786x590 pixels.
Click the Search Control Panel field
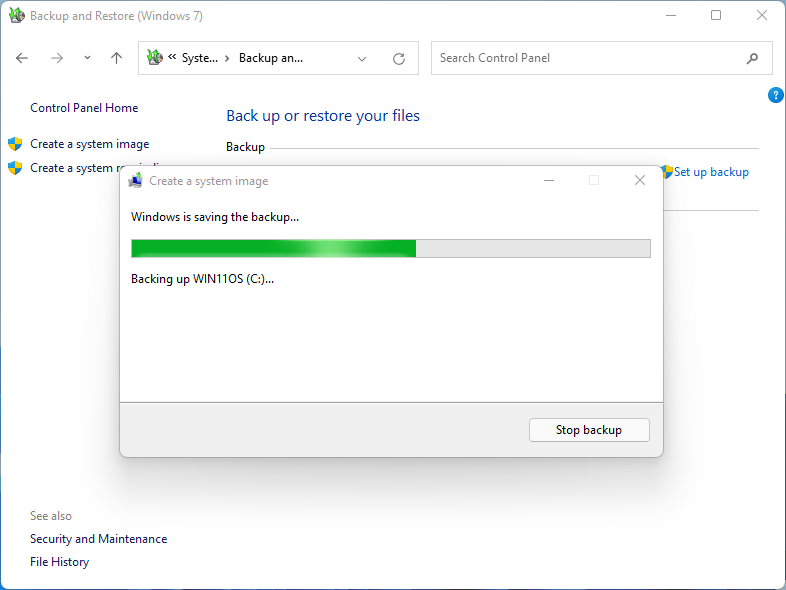(x=602, y=58)
